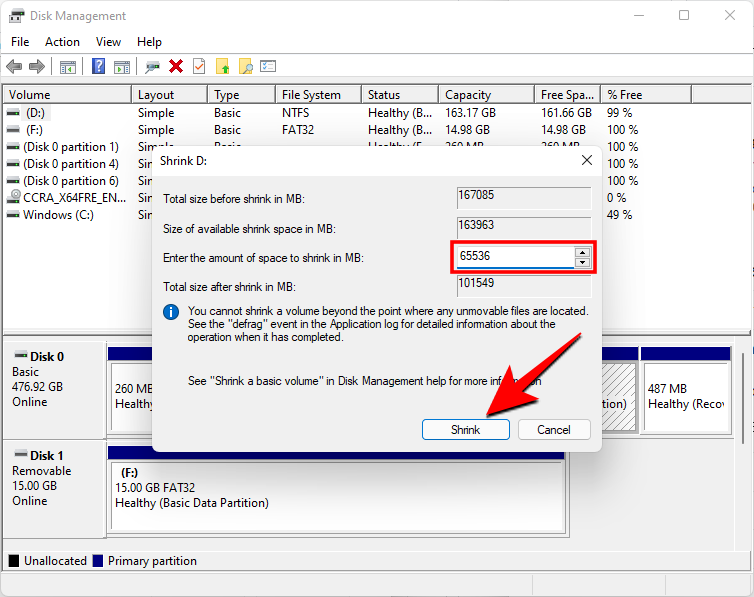The image size is (754, 597).
Task: Click the Properties icon with red checkmark
Action: (199, 66)
